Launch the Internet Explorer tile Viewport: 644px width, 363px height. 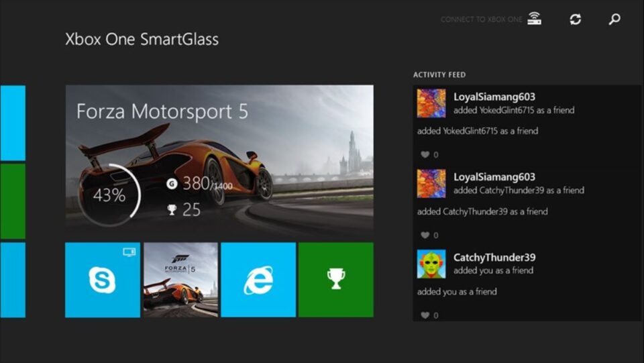tap(258, 280)
